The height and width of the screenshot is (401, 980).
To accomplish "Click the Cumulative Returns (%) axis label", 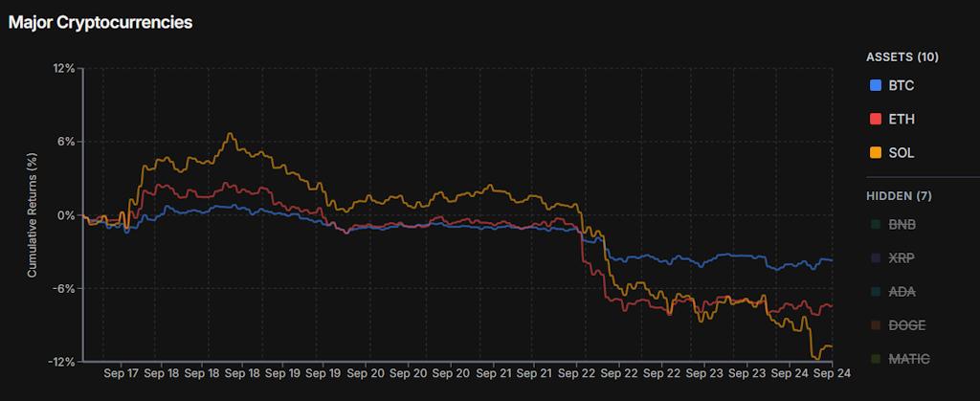I will pos(32,215).
